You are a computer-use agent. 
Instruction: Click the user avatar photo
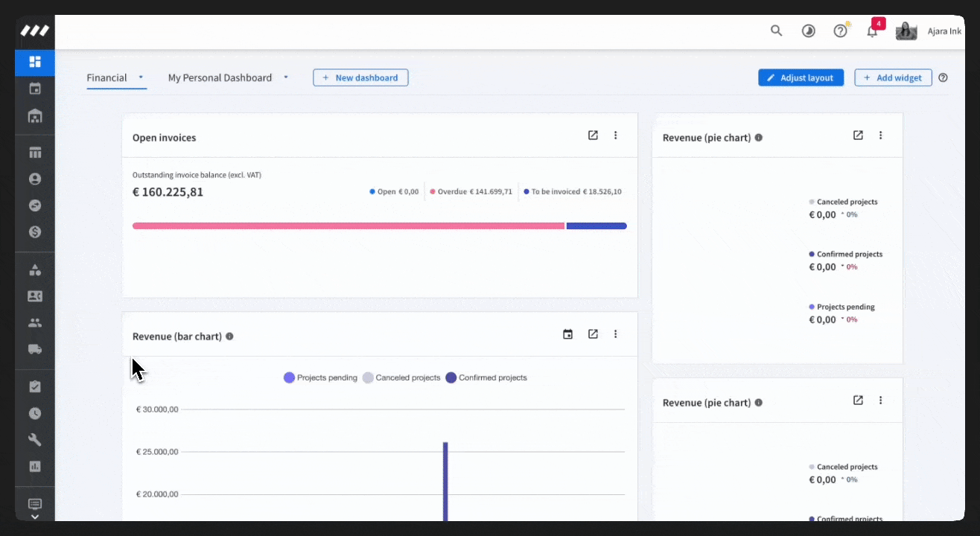point(906,31)
